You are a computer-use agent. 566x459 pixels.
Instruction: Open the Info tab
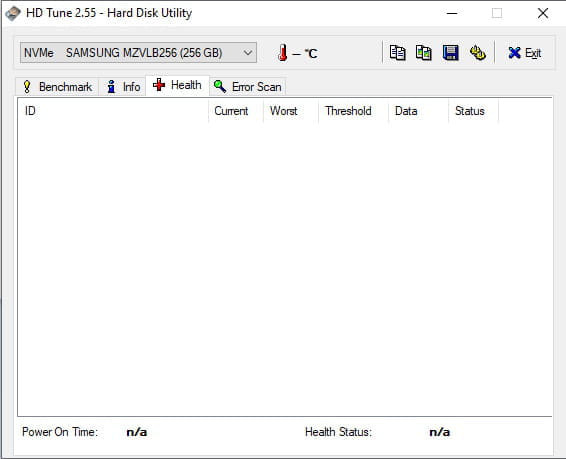point(123,87)
